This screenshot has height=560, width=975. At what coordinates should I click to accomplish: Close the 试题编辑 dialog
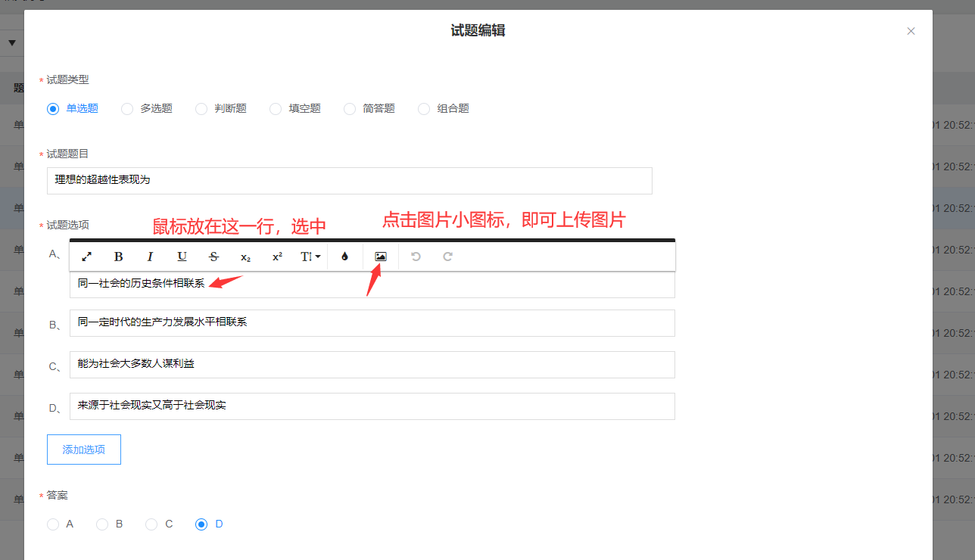coord(911,31)
